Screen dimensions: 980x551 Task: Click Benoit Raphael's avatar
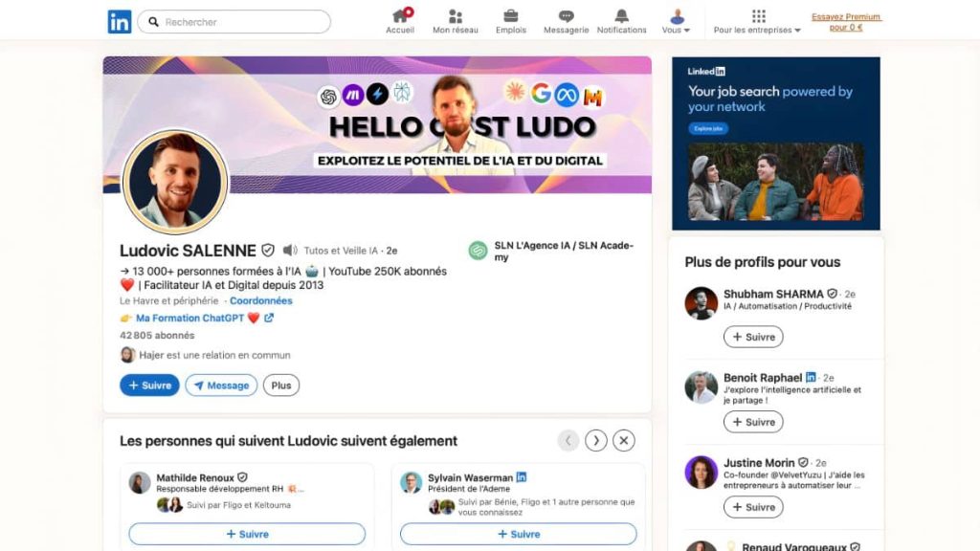point(701,387)
